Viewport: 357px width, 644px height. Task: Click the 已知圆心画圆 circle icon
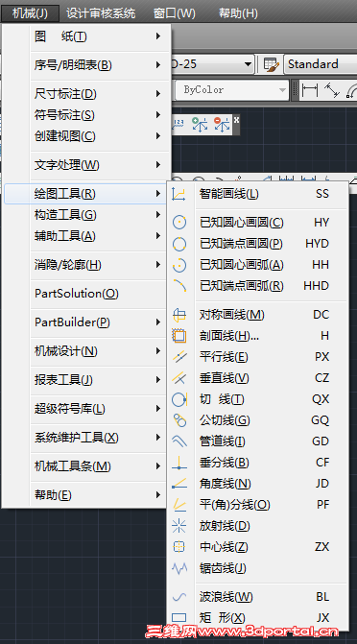179,223
